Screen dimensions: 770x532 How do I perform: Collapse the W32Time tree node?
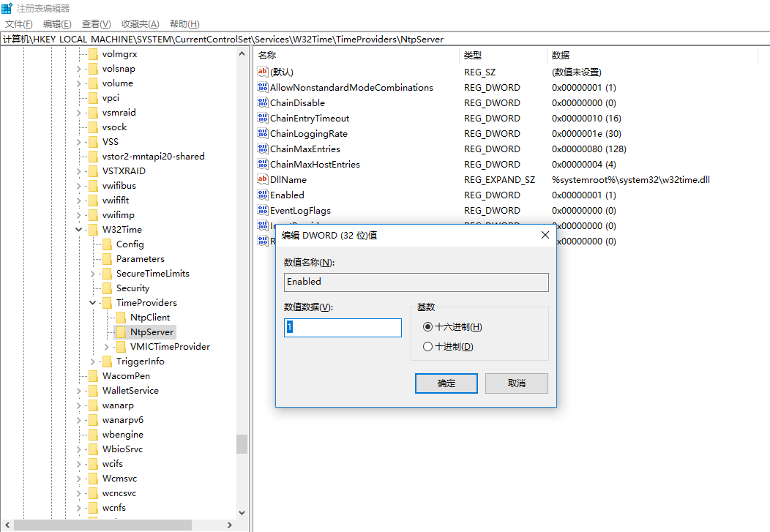point(78,229)
